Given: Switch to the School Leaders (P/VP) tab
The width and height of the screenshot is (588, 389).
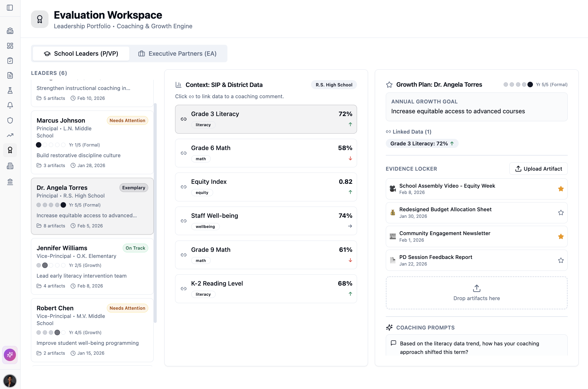Looking at the screenshot, I should point(81,53).
